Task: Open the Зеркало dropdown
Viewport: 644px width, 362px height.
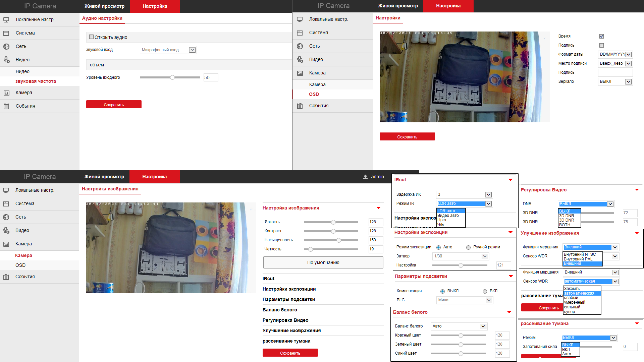Action: click(615, 81)
